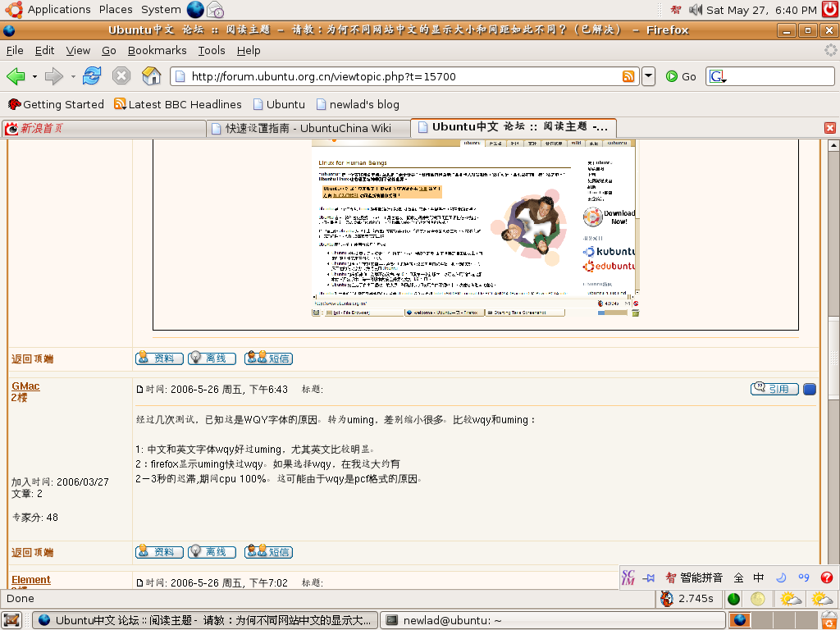Open the Go menu
This screenshot has width=840, height=630.
(109, 50)
